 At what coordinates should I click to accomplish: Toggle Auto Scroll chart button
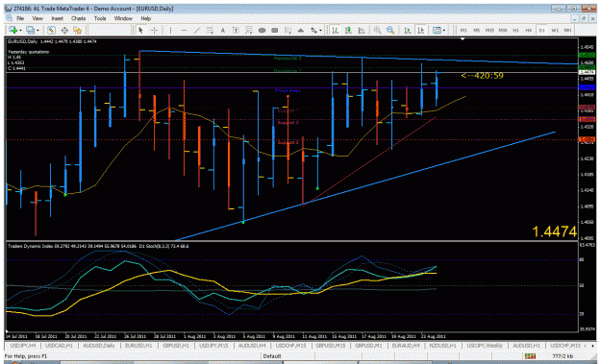[x=408, y=30]
